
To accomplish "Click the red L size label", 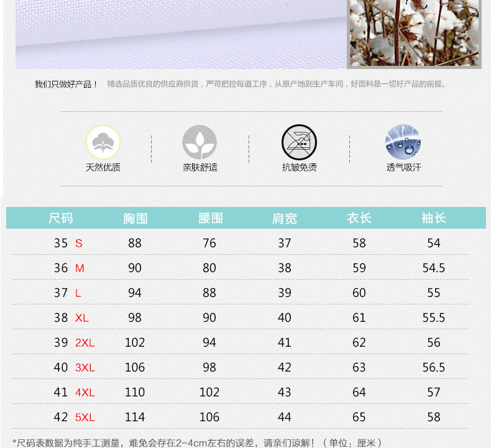I will click(x=78, y=293).
